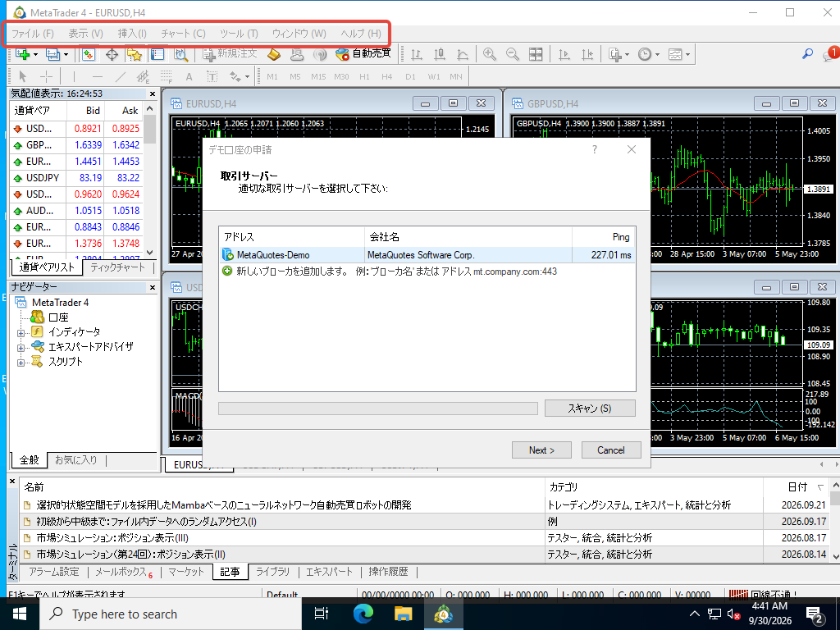Screen dimensions: 840x630
Task: Toggle the chart shift icon
Action: [x=587, y=54]
